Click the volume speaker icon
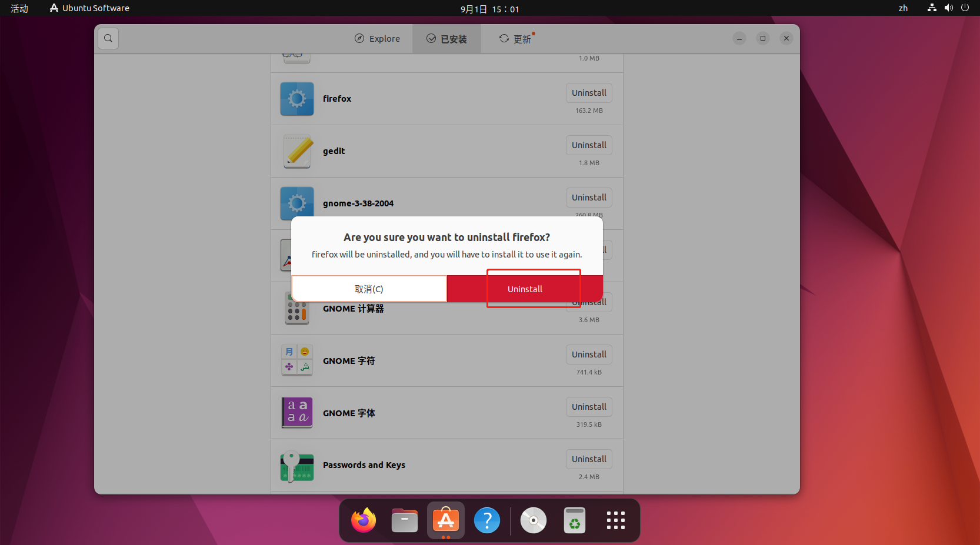 point(948,8)
